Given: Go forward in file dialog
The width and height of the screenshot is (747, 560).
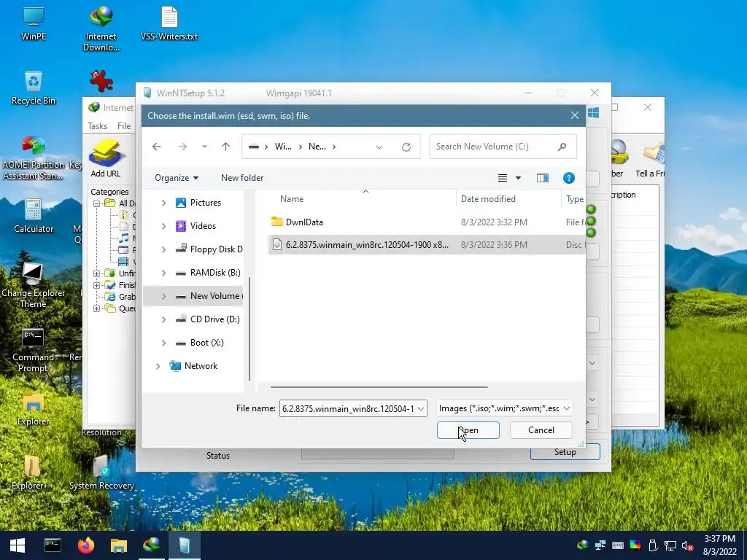Looking at the screenshot, I should pos(182,147).
